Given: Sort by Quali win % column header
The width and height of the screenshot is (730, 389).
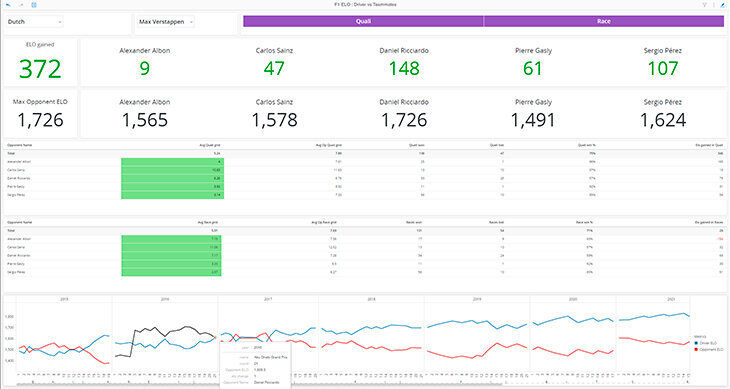Looking at the screenshot, I should pos(587,145).
